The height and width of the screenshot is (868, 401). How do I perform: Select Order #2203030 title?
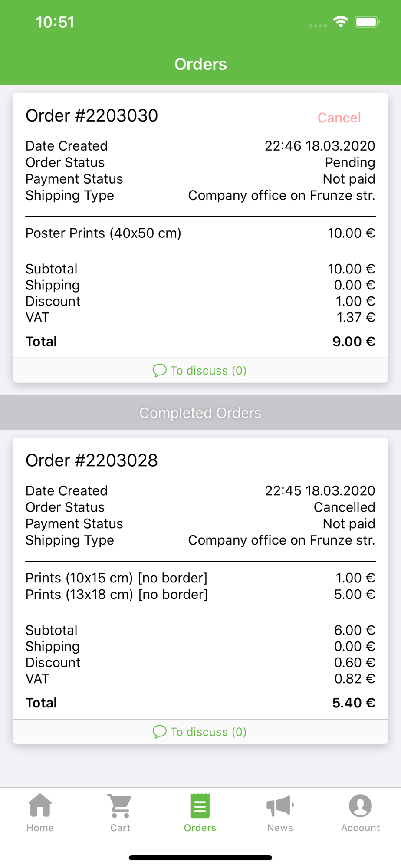point(92,116)
